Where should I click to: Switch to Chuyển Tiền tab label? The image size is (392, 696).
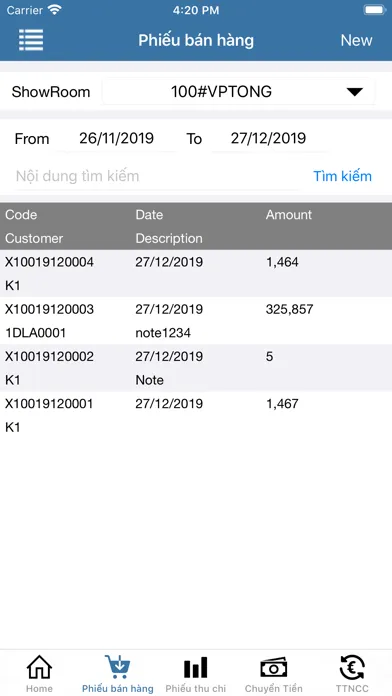coord(274,689)
